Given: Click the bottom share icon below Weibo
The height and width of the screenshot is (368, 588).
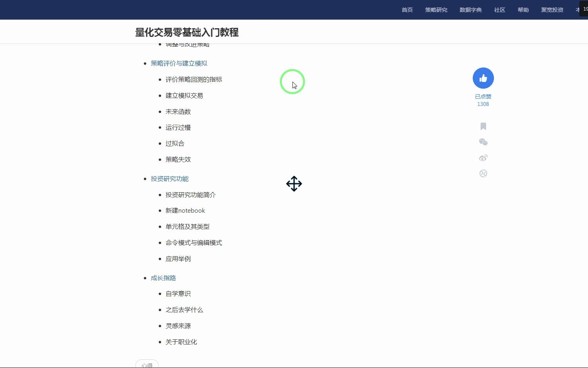Looking at the screenshot, I should pyautogui.click(x=483, y=173).
